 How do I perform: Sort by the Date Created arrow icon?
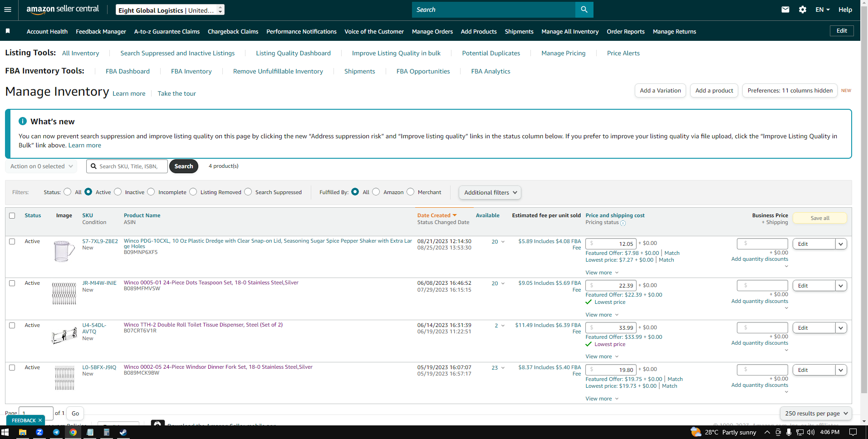[x=455, y=215]
